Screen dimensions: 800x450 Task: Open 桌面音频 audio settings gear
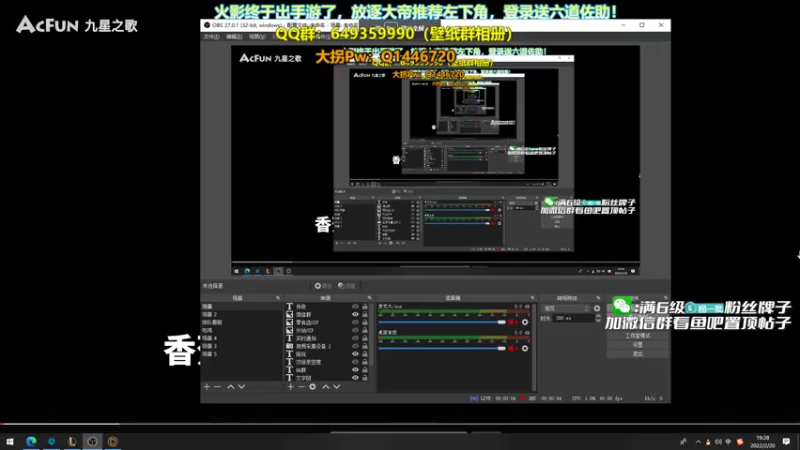click(524, 348)
